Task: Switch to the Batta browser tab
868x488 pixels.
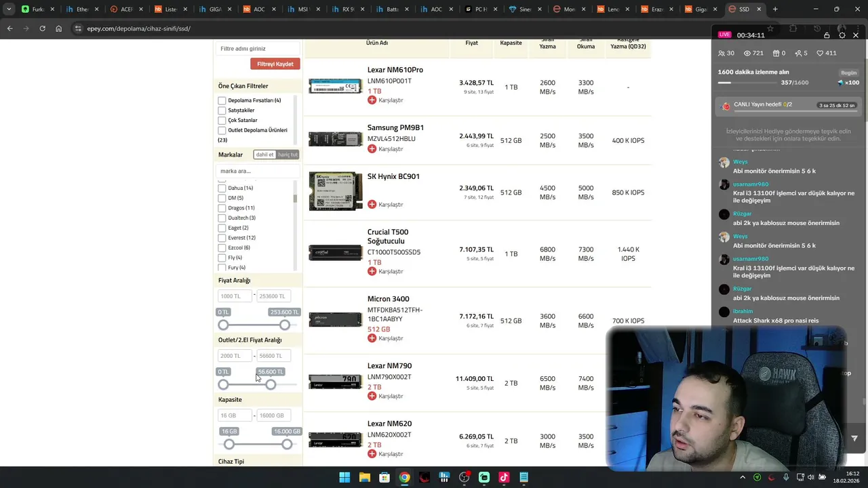Action: coord(391,9)
